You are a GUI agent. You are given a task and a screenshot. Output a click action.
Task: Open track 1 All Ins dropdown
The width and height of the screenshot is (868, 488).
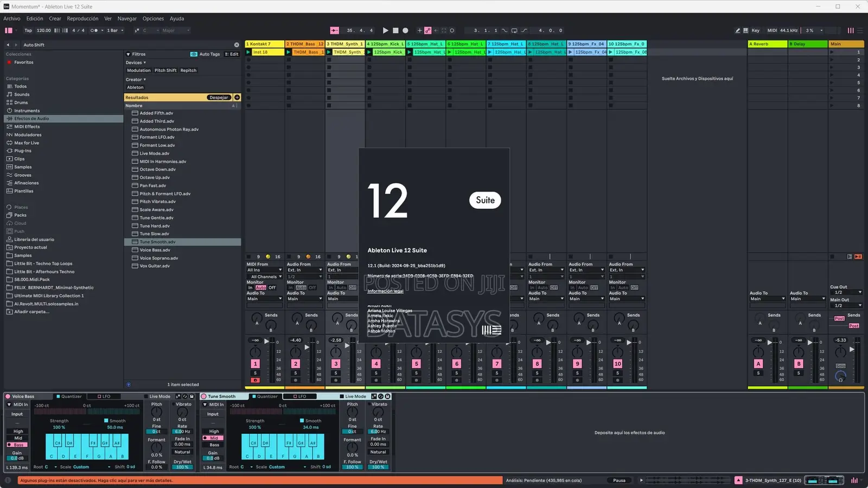coord(264,270)
